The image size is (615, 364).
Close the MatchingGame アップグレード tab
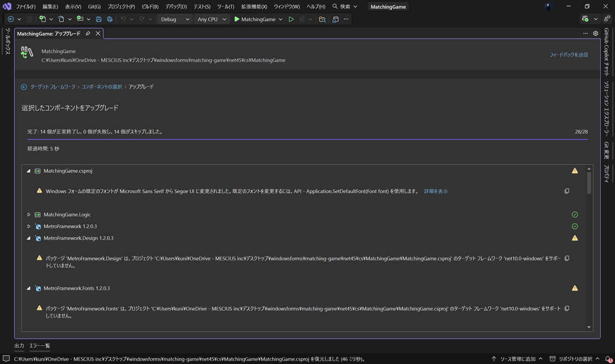(98, 33)
